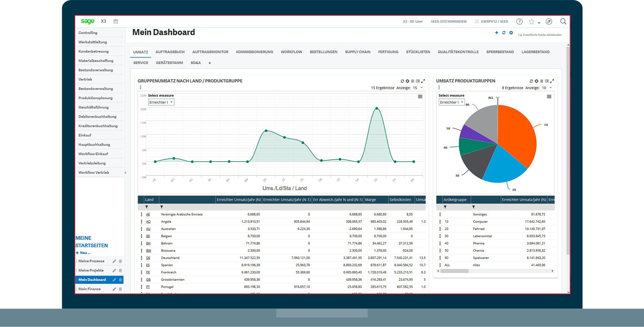Refresh the dashboard using header refresh icon
644x327 pixels.
[x=504, y=33]
